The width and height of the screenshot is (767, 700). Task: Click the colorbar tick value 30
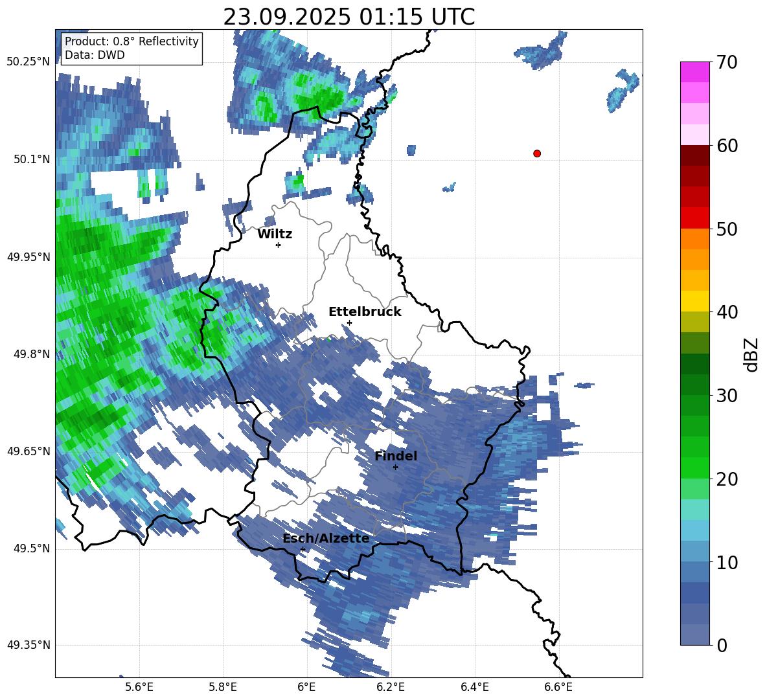coord(726,396)
